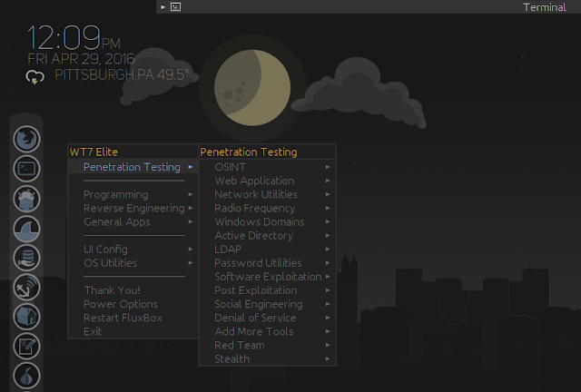The height and width of the screenshot is (392, 581).
Task: Click the small terminal icon in the top toolbar
Action: 175,6
